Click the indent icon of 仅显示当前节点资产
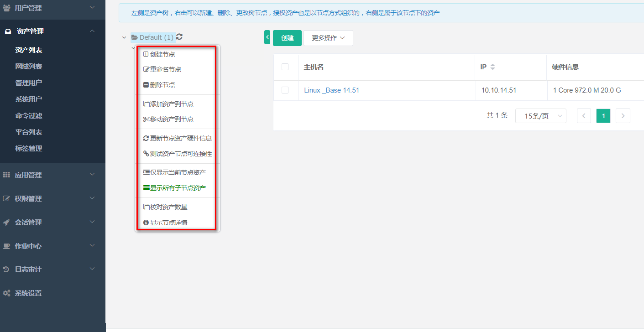Viewport: 644px width, 332px height. [146, 172]
